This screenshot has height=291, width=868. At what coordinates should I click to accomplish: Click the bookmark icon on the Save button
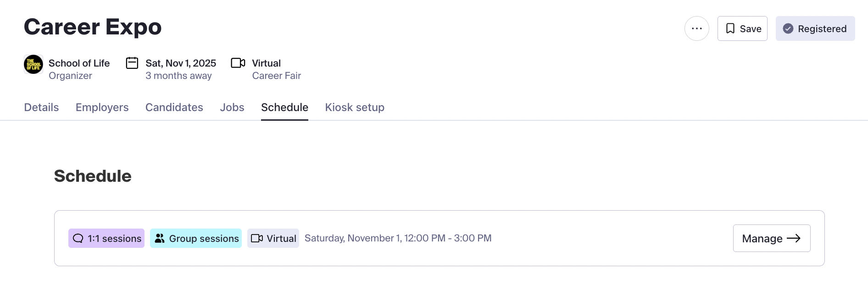click(x=730, y=28)
